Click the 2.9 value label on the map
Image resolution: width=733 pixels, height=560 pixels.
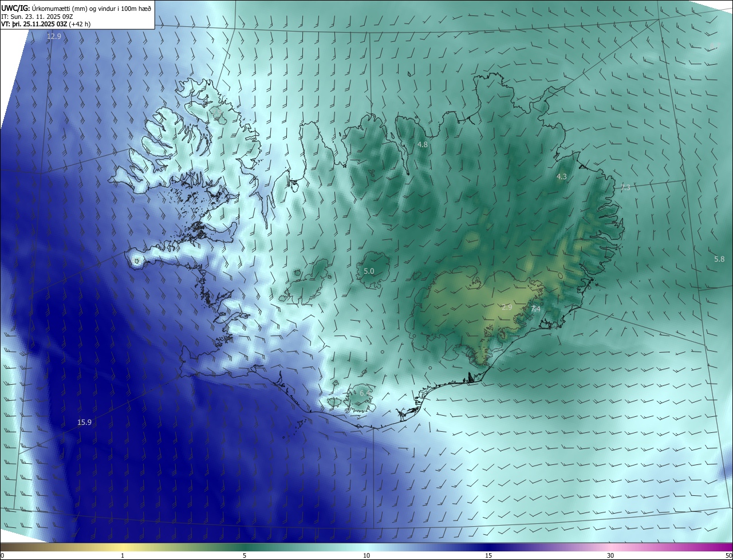[x=507, y=307]
